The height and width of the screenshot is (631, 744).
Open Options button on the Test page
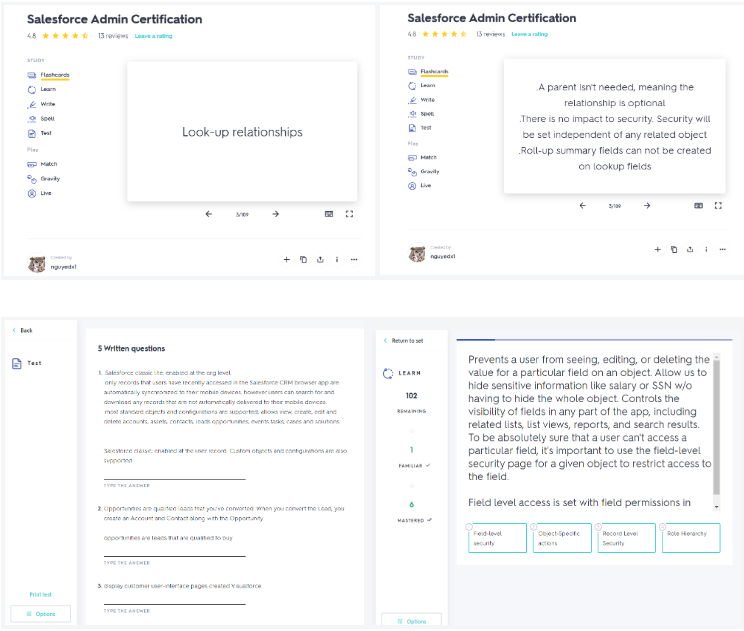point(41,614)
